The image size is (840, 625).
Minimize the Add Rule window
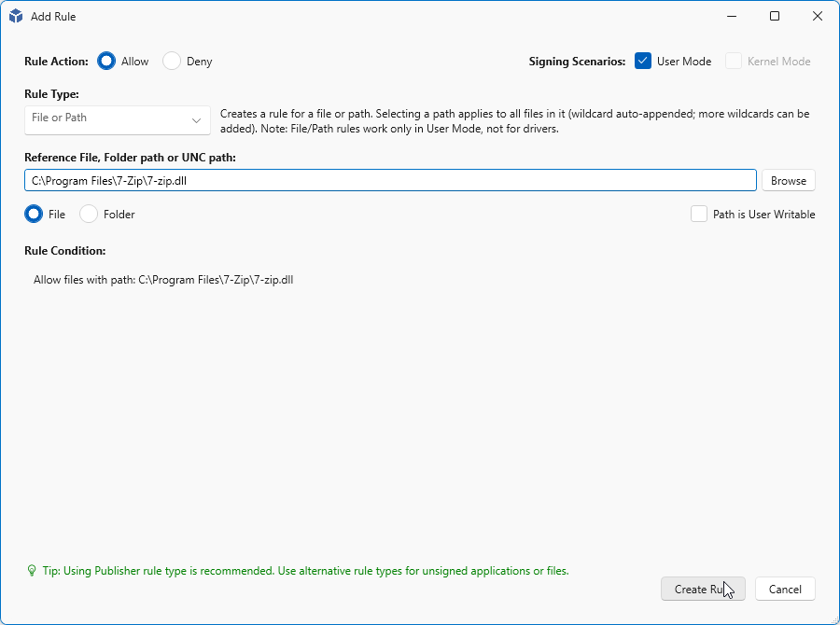pyautogui.click(x=731, y=16)
